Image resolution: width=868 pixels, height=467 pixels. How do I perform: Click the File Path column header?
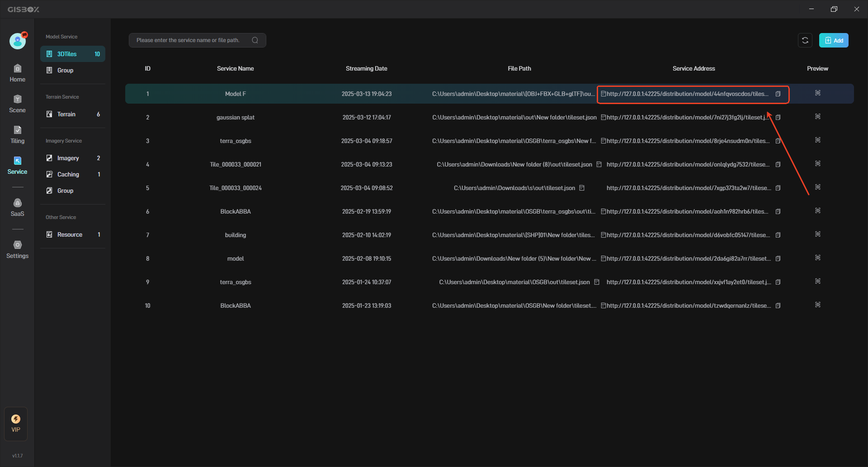coord(519,69)
